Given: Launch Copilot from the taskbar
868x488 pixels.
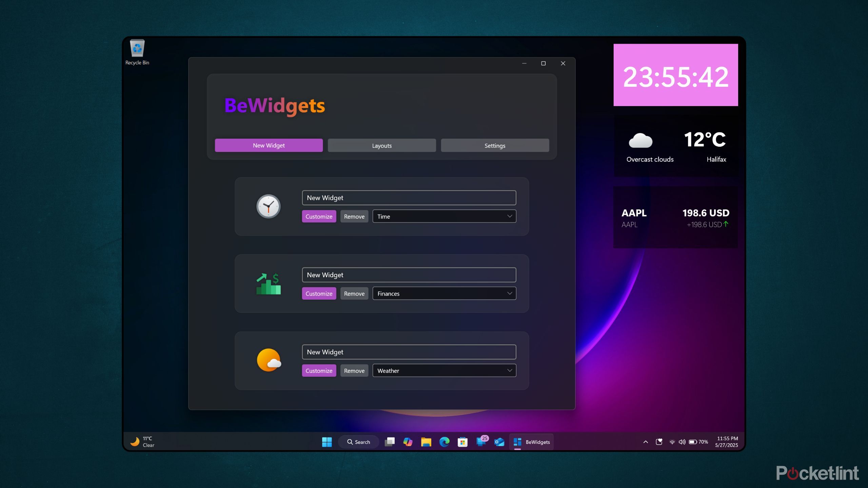Looking at the screenshot, I should [x=408, y=442].
